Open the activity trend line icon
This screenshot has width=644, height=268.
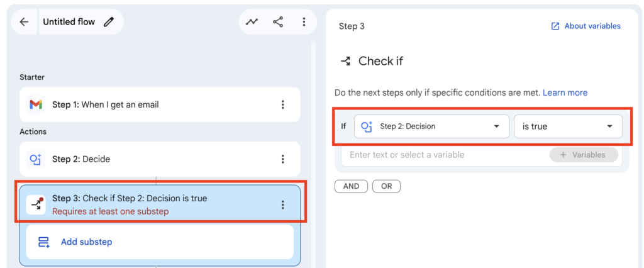252,22
